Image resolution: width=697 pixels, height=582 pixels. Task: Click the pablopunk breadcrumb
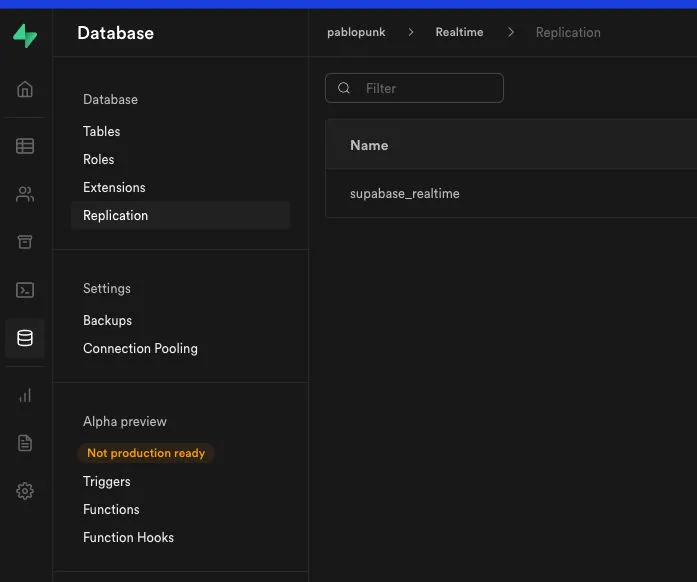(x=356, y=32)
